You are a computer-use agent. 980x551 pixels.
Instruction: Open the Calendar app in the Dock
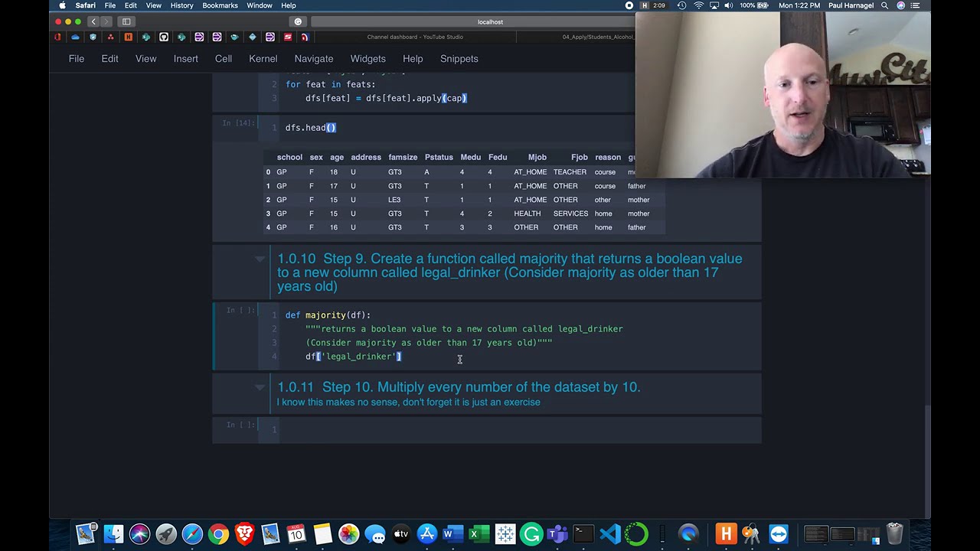click(296, 533)
